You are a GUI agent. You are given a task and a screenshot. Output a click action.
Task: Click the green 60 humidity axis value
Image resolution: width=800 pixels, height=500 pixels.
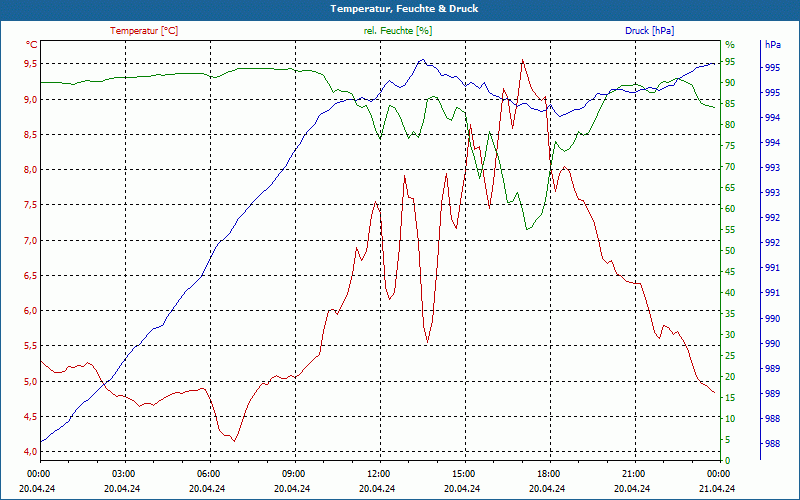[730, 209]
